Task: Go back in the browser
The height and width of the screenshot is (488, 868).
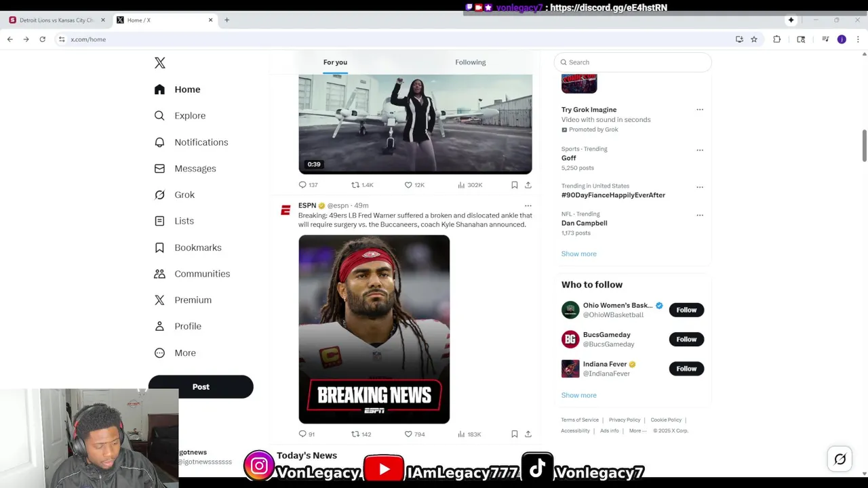Action: (10, 39)
